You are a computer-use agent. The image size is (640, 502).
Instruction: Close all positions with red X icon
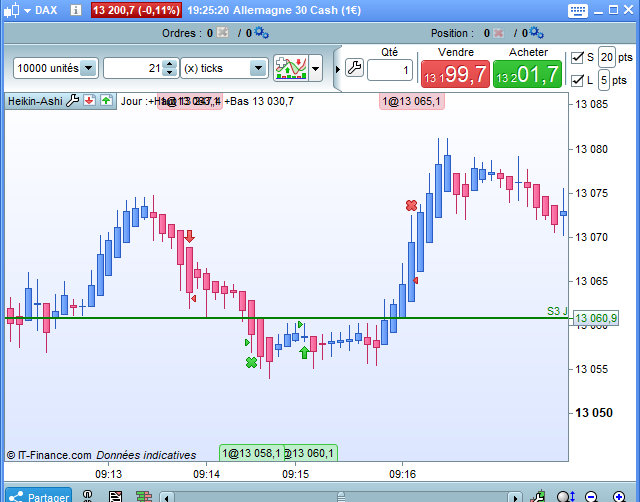pyautogui.click(x=498, y=33)
